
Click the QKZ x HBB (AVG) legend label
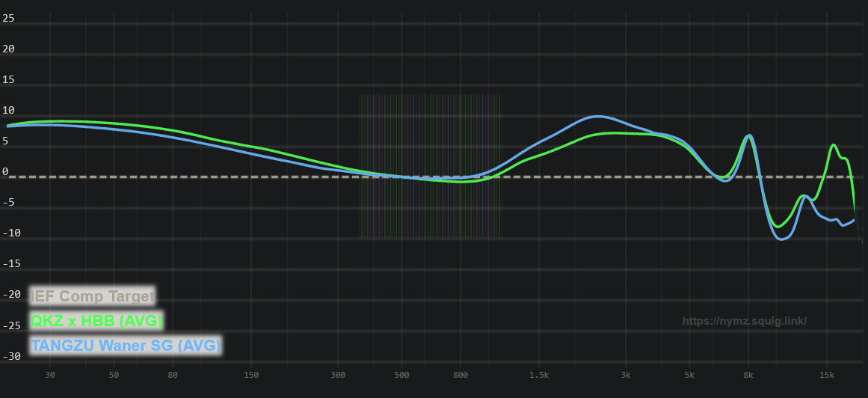(96, 320)
